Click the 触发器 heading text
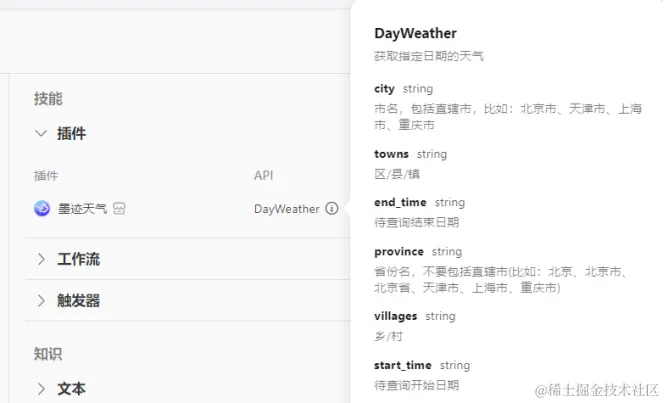This screenshot has height=403, width=664. point(79,301)
